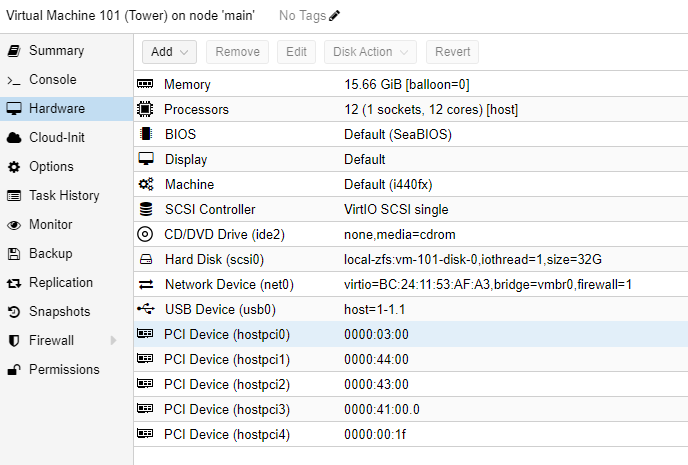
Task: Click the Monitor eye icon
Action: pos(14,225)
